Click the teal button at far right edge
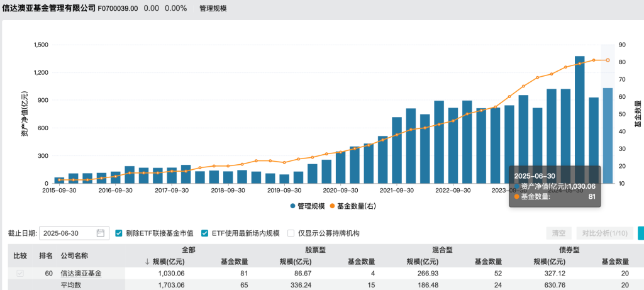Screen dimensions: 644x290 click(640, 233)
